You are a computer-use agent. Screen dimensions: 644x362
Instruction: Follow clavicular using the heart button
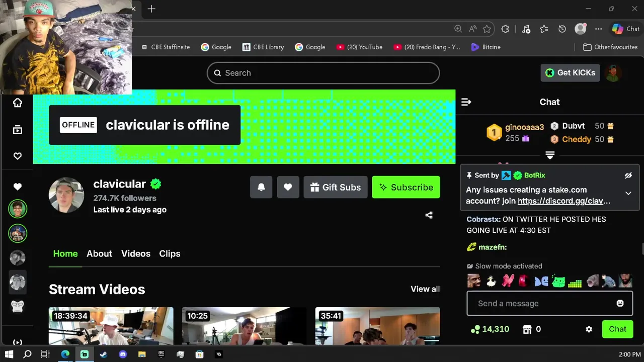click(288, 187)
